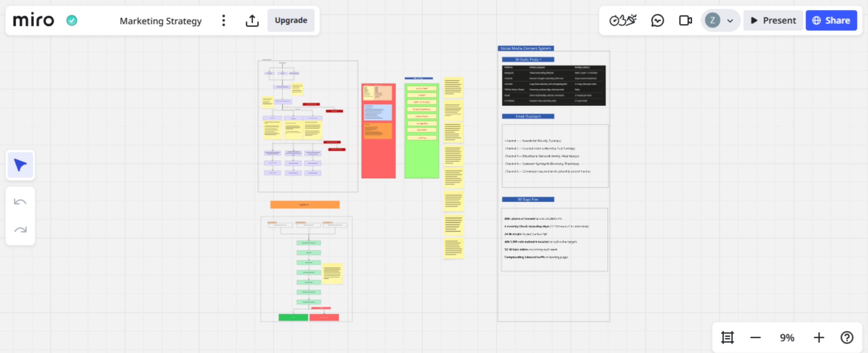
Task: Open the timer and activities icon
Action: pos(623,20)
